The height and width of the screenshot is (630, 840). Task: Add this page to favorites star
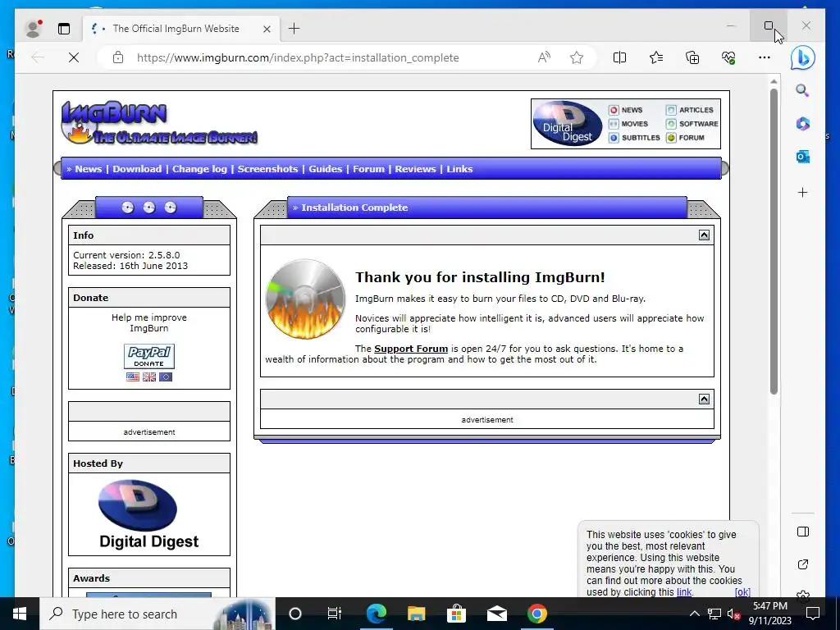pyautogui.click(x=577, y=57)
